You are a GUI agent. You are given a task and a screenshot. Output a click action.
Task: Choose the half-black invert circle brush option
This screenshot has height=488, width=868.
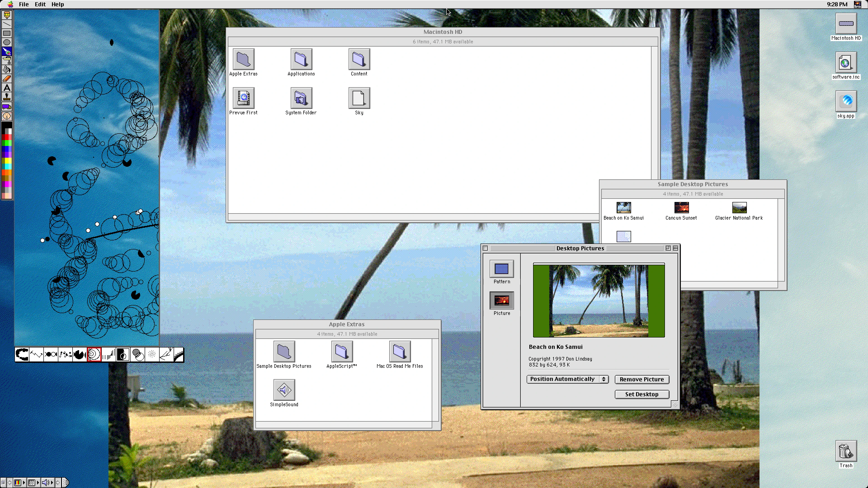[123, 354]
